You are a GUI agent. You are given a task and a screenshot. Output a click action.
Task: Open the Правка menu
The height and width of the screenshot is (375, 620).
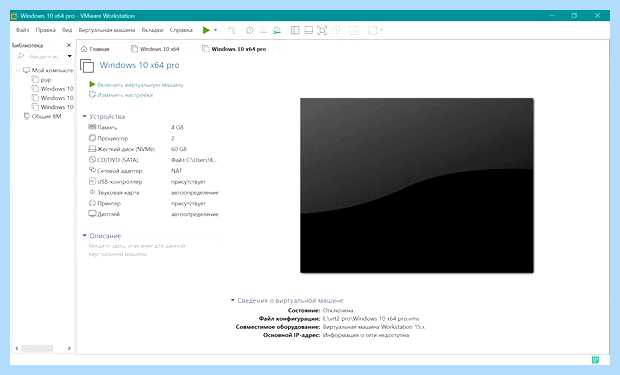click(x=45, y=30)
